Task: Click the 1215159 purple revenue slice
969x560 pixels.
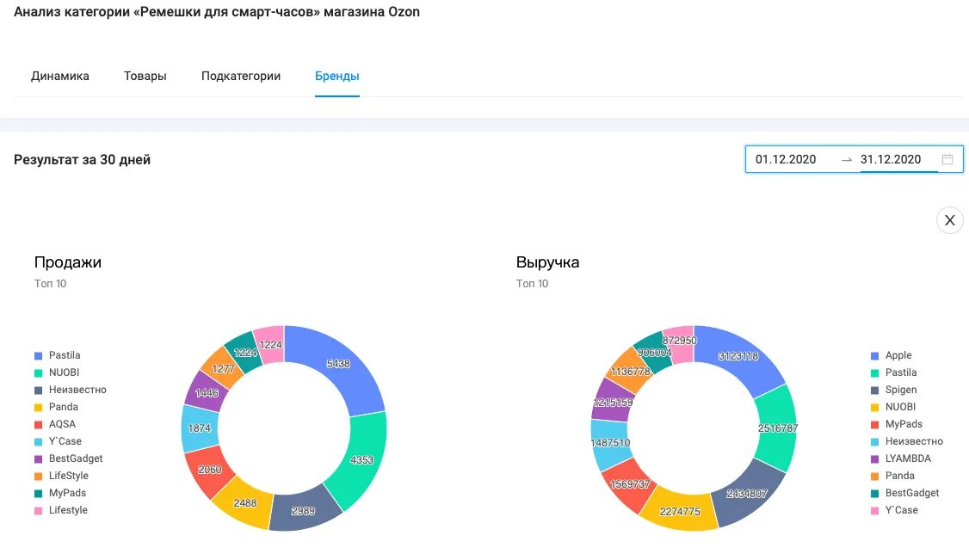Action: coord(612,402)
